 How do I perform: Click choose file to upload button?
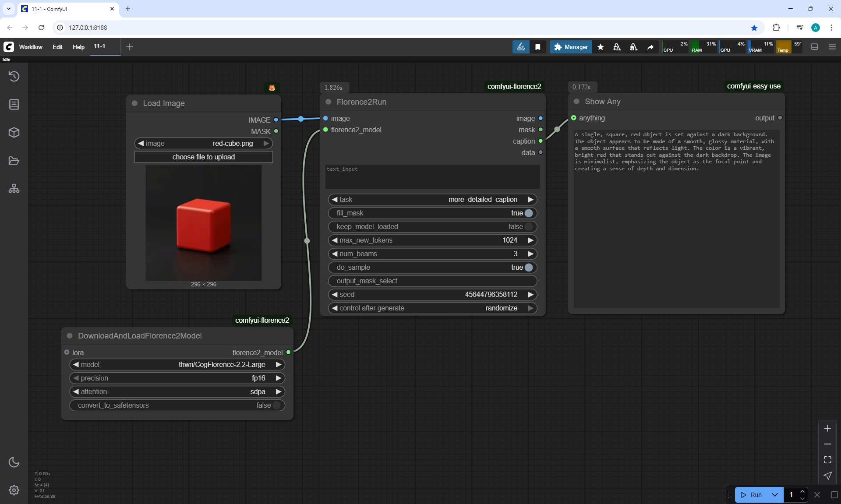click(203, 157)
